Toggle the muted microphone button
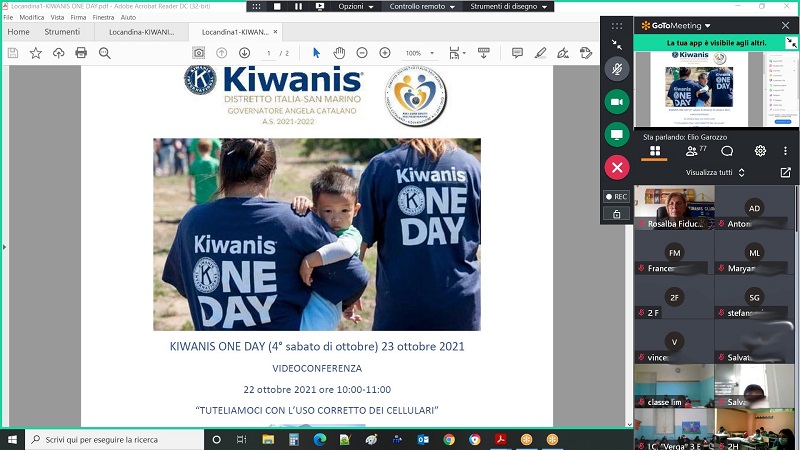 (617, 69)
